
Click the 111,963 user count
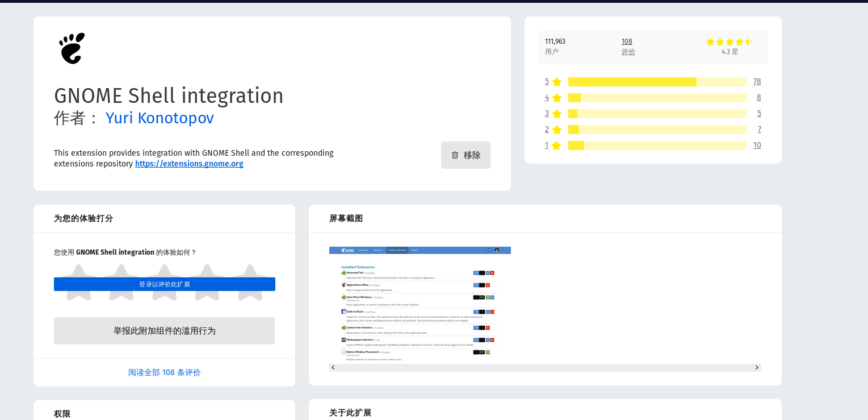pyautogui.click(x=555, y=41)
